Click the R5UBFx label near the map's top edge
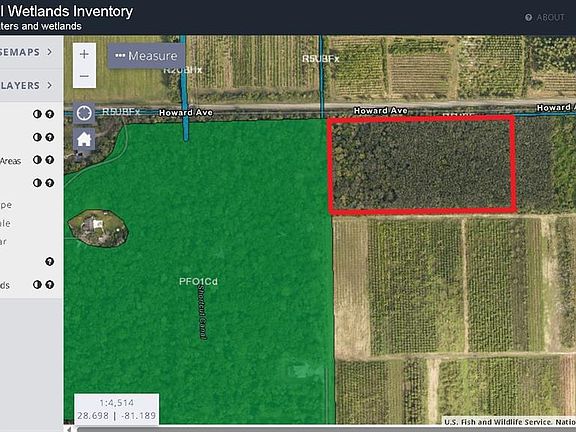 (320, 59)
